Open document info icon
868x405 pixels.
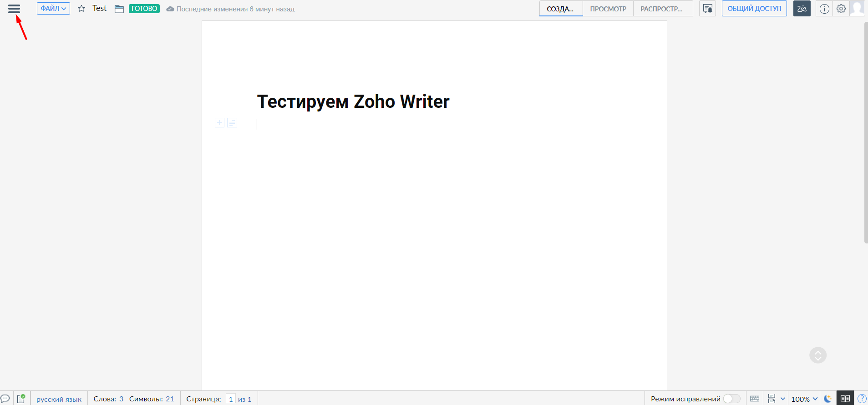click(x=824, y=9)
